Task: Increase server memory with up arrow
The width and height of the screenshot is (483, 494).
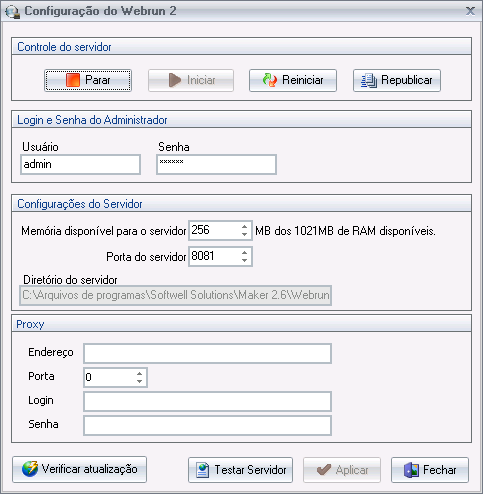Action: pos(245,226)
